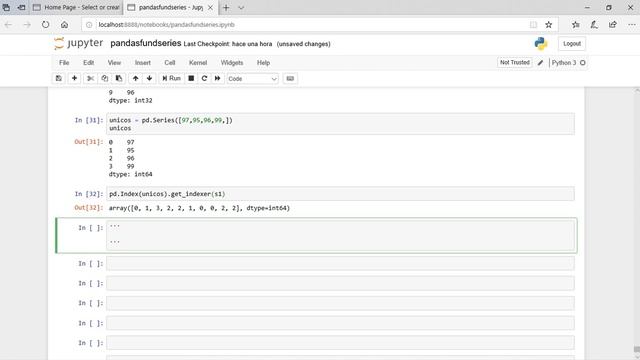This screenshot has height=360, width=640.
Task: Select the Out[32] array output text
Action: tap(199, 208)
